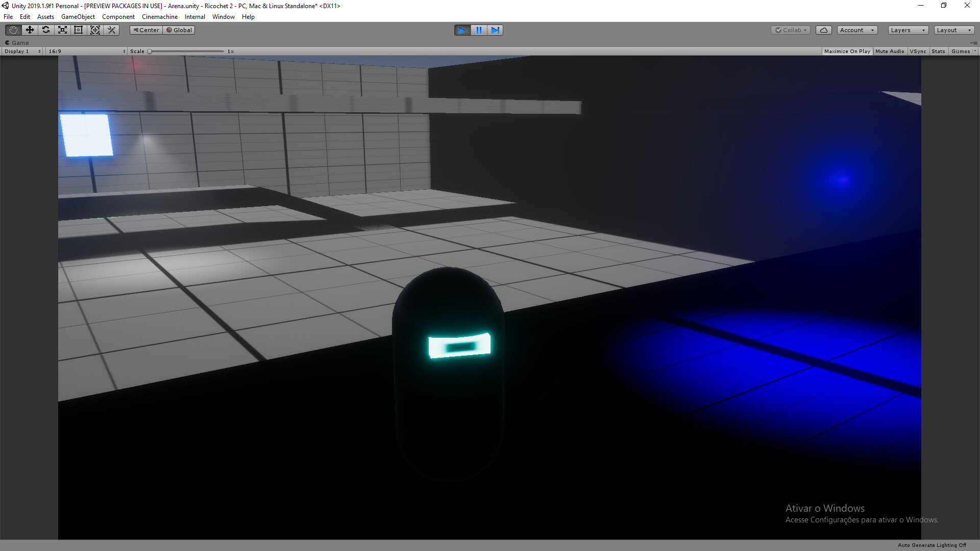Screen dimensions: 980x551
Task: Select the Rect Transform tool
Action: pos(79,30)
